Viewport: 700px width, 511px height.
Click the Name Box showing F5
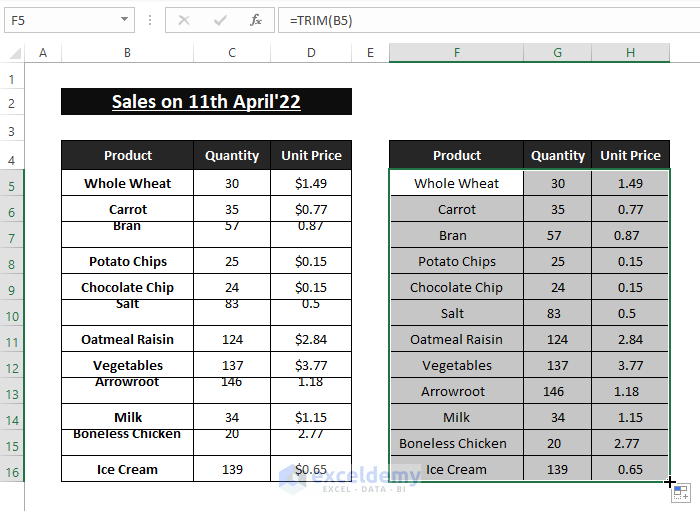pyautogui.click(x=60, y=20)
